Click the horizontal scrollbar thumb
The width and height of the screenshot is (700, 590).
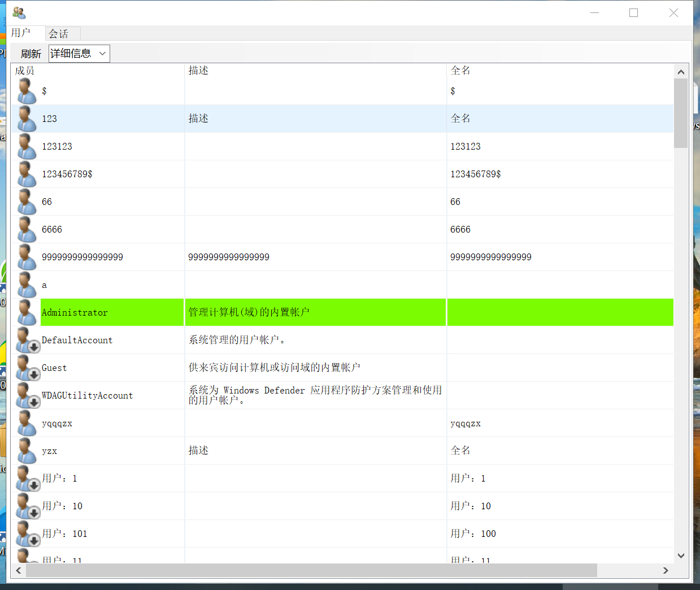click(x=311, y=570)
